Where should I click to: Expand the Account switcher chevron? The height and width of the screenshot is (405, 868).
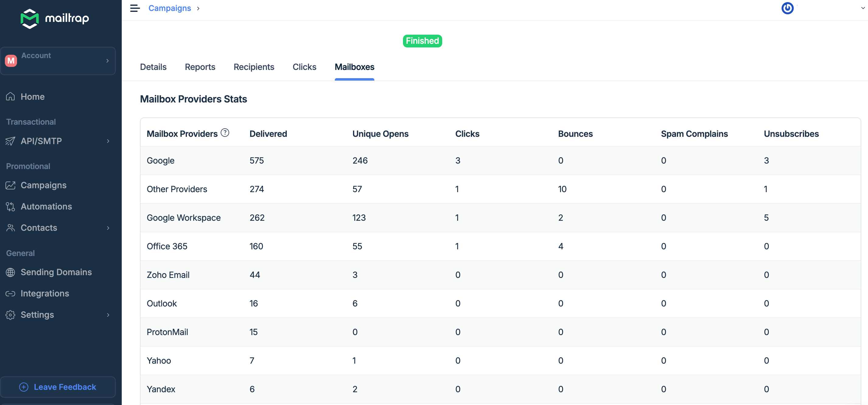click(107, 61)
